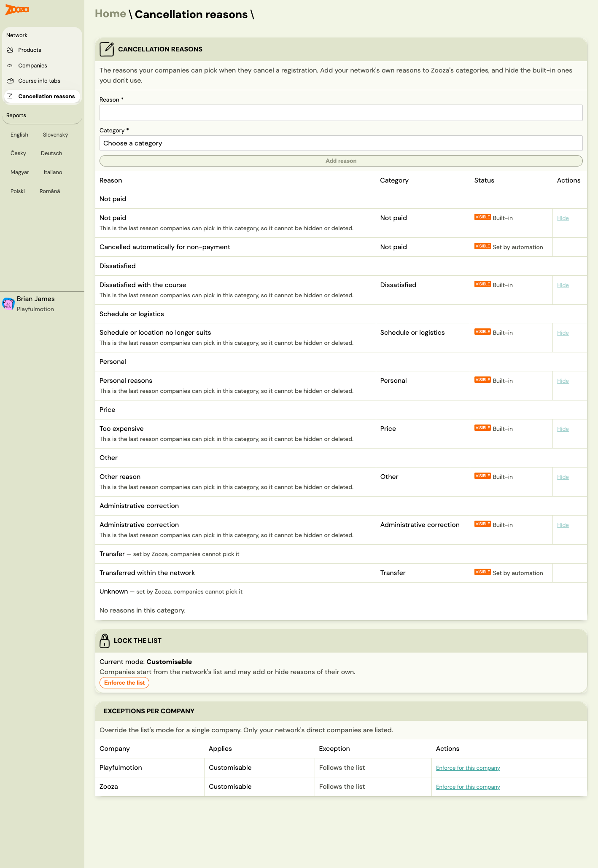
Task: Click the Companies sidebar icon
Action: coord(10,65)
